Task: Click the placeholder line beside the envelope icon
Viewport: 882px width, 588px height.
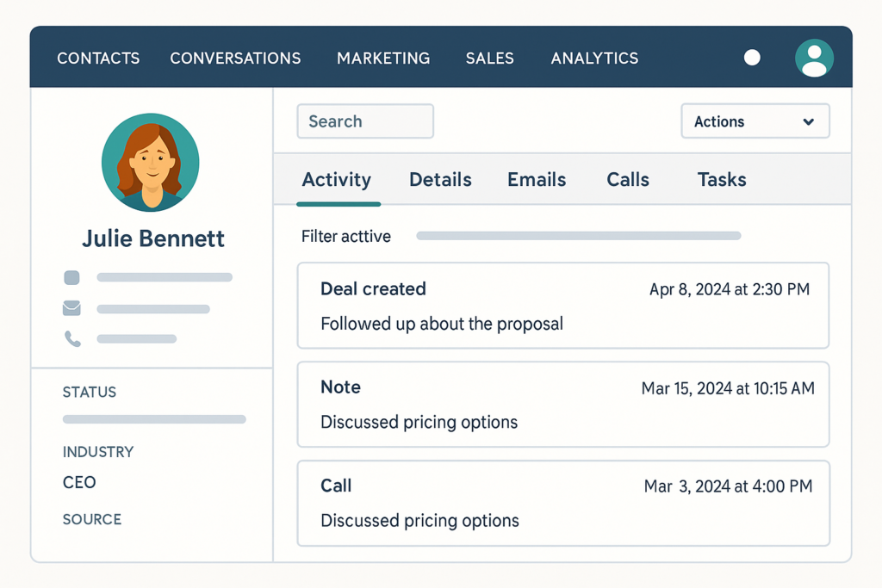Action: click(153, 309)
